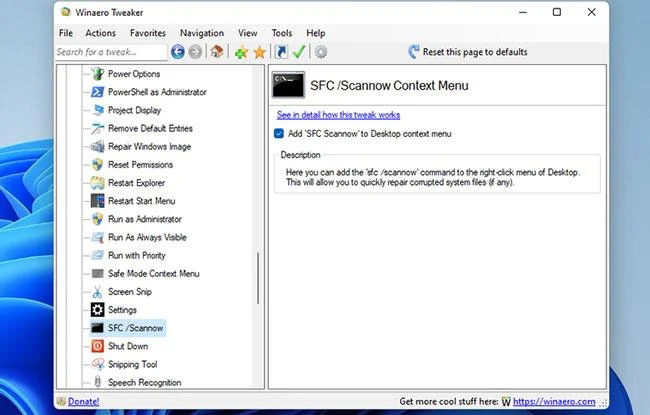Click the PowerShell as Administrator icon
This screenshot has height=415, width=650.
click(x=98, y=92)
